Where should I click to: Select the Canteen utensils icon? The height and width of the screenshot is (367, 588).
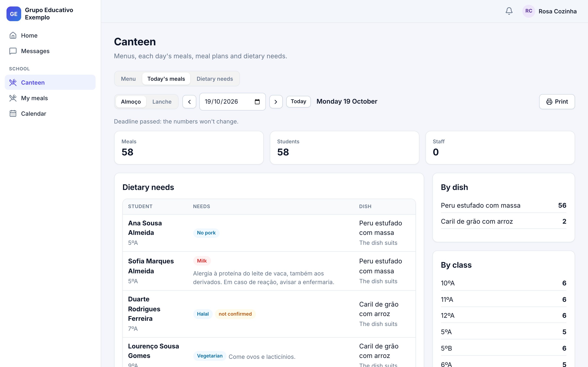click(x=13, y=82)
